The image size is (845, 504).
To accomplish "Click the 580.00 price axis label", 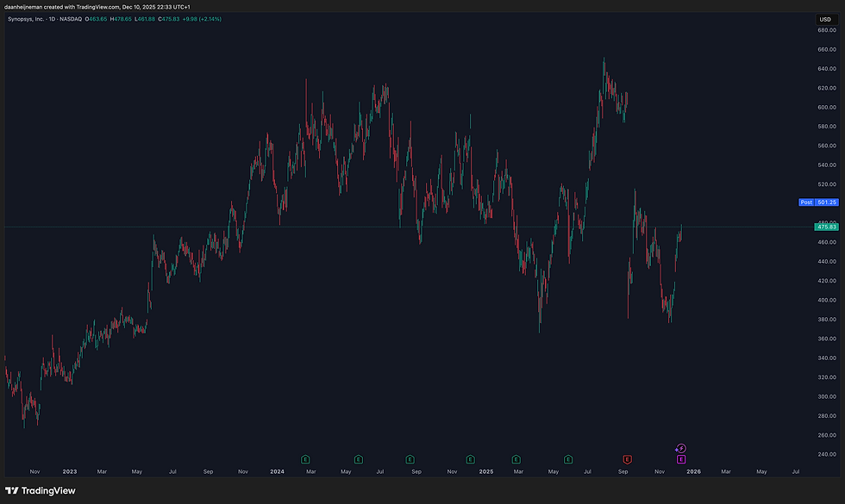I will pos(827,127).
